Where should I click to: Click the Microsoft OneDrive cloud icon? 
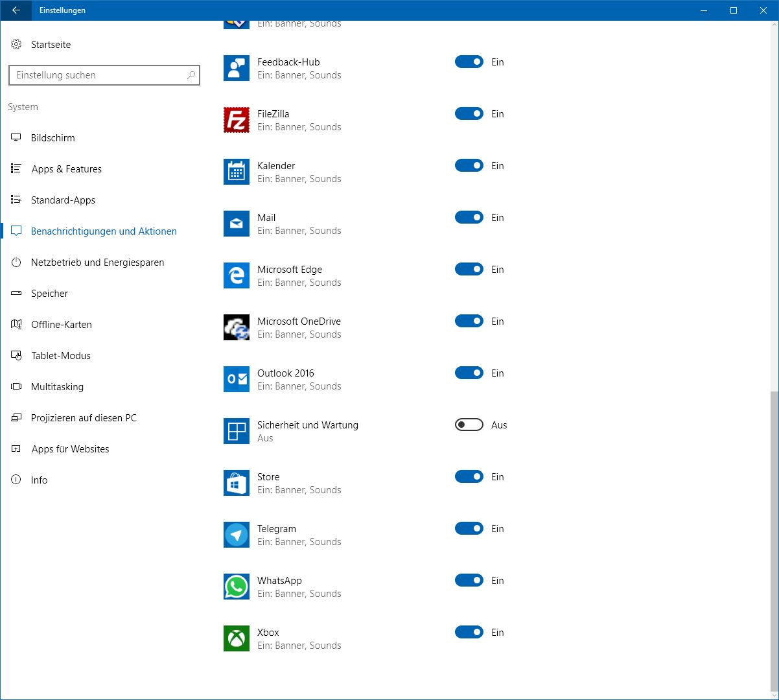tap(237, 327)
